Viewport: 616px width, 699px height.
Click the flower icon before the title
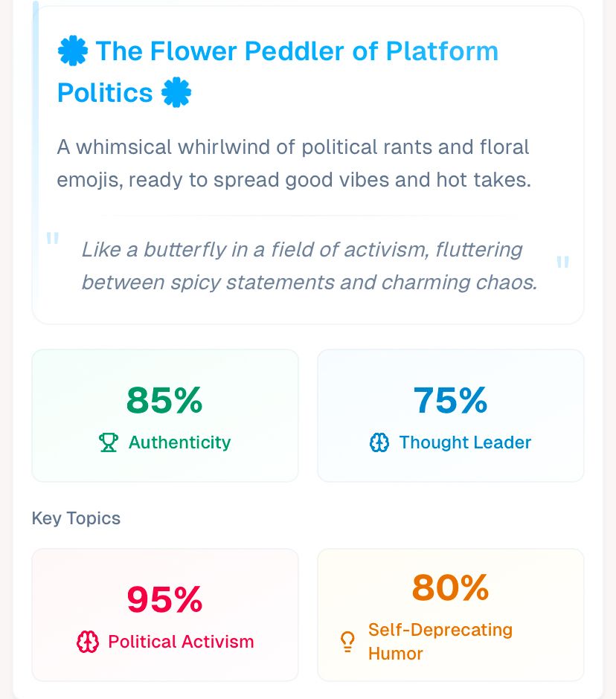click(72, 51)
